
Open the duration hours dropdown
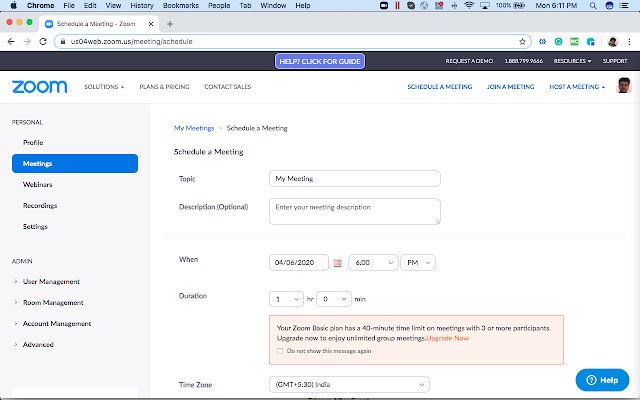tap(286, 299)
